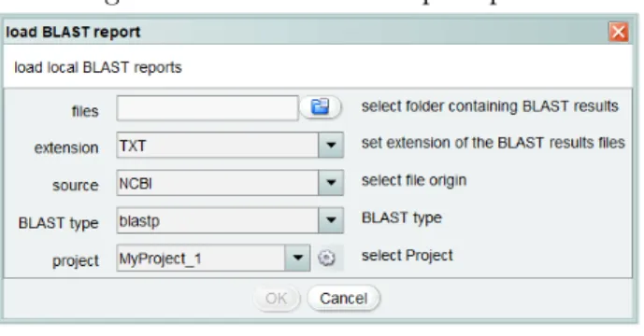
Task: Click the OK button
Action: pyautogui.click(x=277, y=299)
